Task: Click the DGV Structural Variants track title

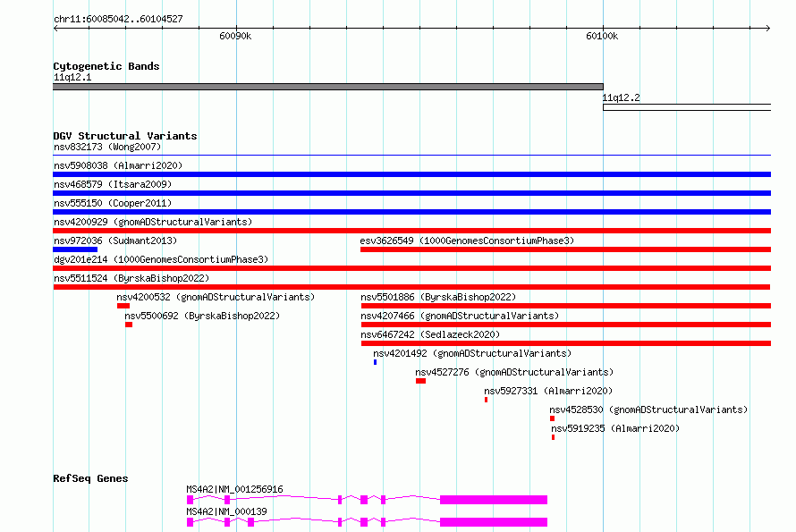Action: (x=125, y=136)
